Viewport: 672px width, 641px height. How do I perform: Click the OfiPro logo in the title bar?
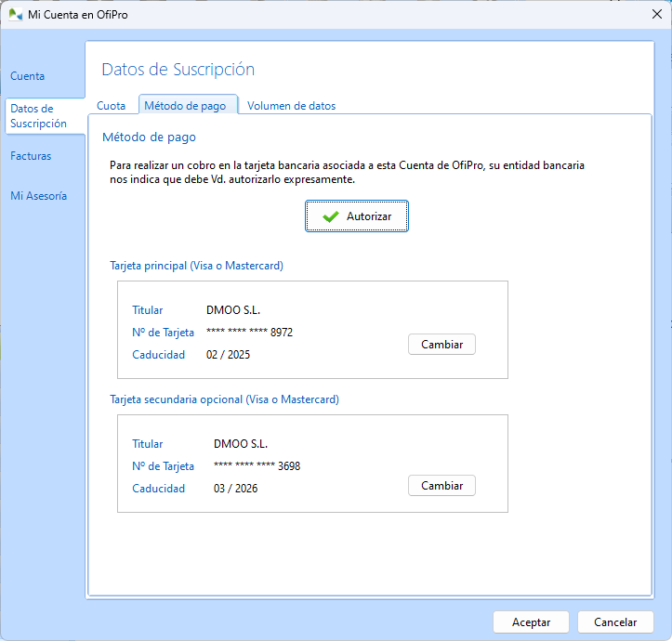16,14
